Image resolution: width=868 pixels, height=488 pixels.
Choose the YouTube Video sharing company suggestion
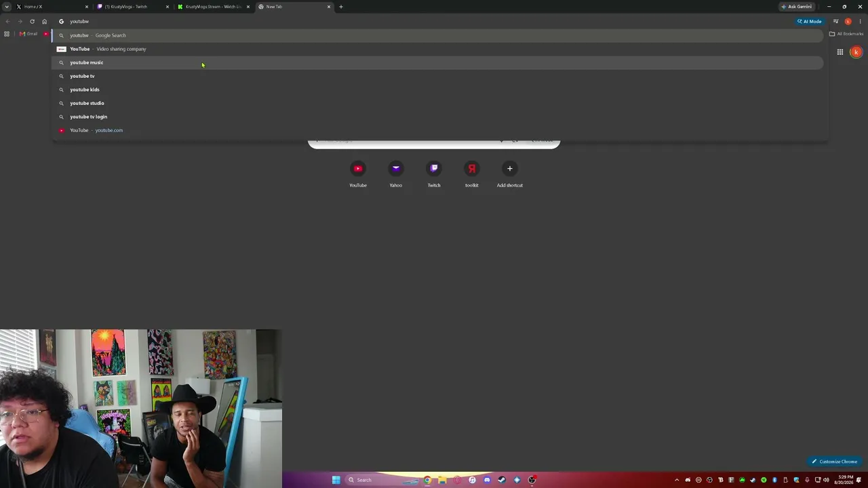[x=438, y=49]
